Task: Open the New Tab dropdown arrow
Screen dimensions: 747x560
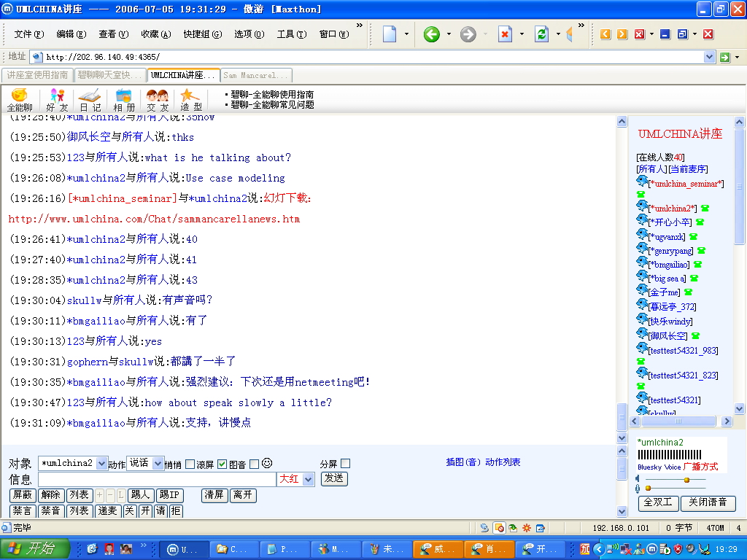Action: click(x=406, y=34)
